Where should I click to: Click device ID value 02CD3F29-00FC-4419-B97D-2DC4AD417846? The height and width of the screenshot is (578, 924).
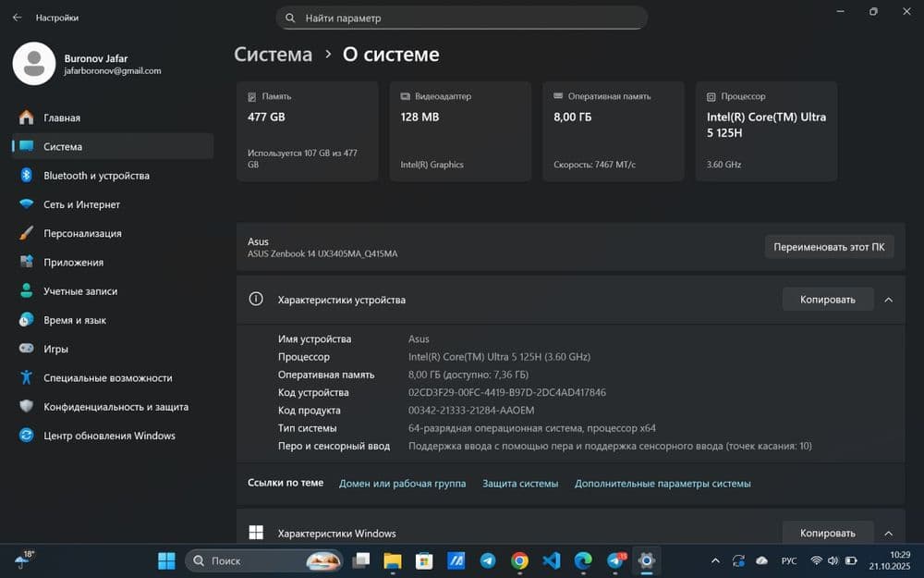[x=506, y=392]
